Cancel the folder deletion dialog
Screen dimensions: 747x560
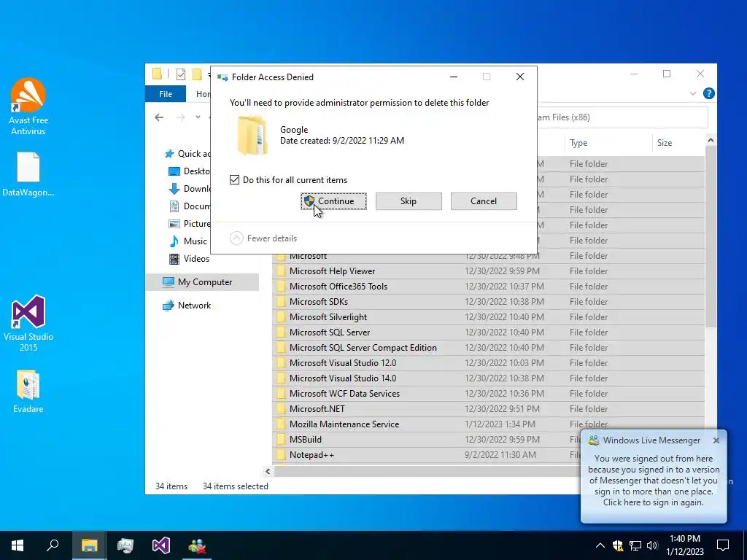click(x=484, y=201)
